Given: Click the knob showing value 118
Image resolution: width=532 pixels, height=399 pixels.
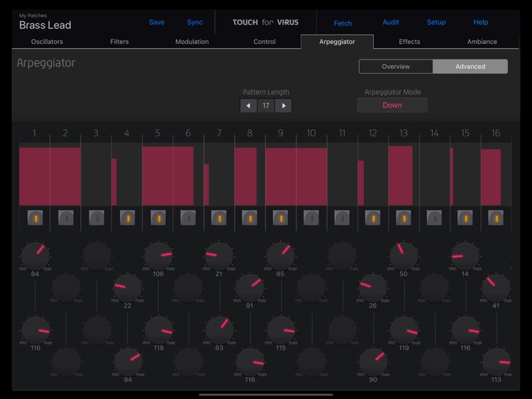Looking at the screenshot, I should [159, 330].
